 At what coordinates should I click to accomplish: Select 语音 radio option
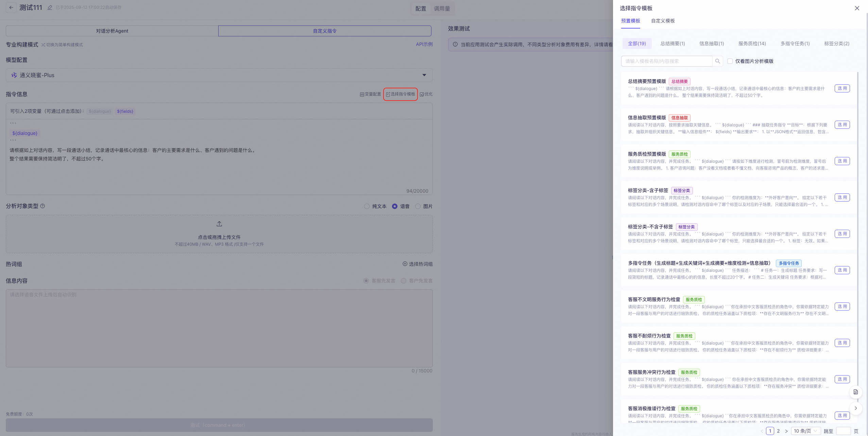click(x=395, y=206)
